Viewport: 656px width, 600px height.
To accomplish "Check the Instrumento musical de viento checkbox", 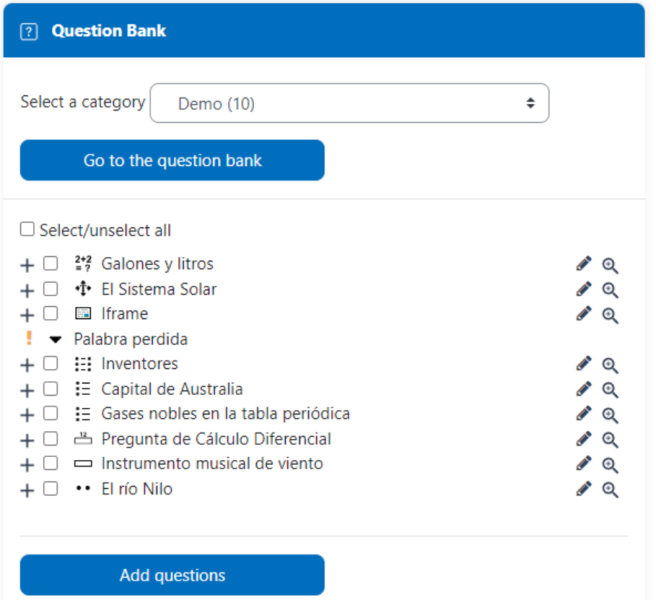I will point(51,463).
